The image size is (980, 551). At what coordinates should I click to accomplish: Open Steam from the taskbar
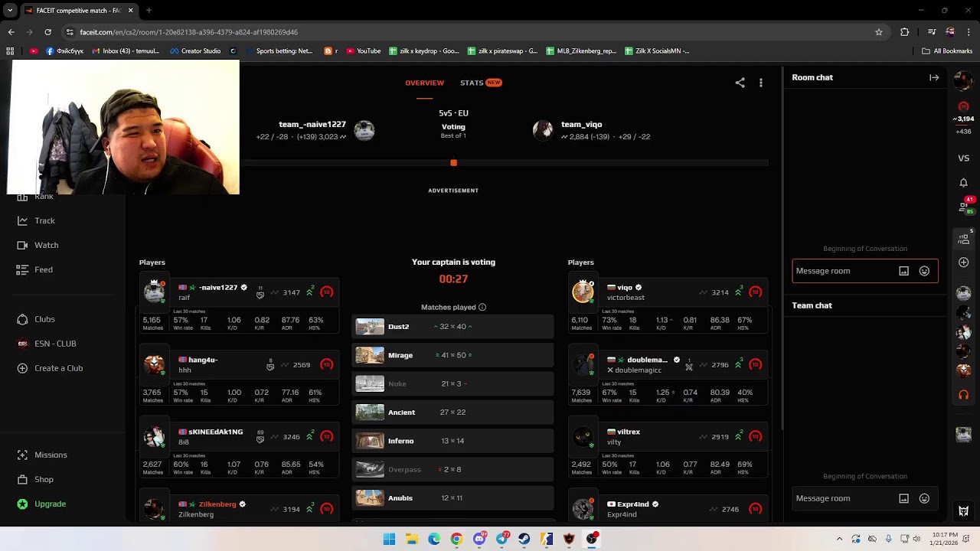pos(524,539)
